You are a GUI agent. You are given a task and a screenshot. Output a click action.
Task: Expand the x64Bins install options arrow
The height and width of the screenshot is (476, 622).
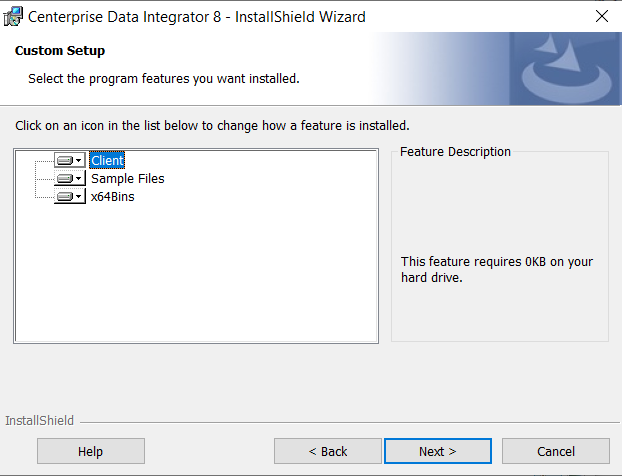pyautogui.click(x=79, y=197)
